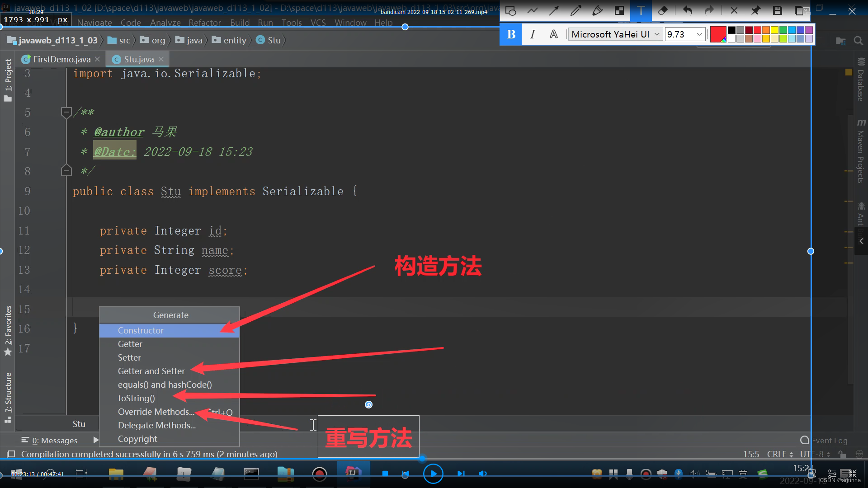Choose Setter in Generate menu

click(169, 357)
